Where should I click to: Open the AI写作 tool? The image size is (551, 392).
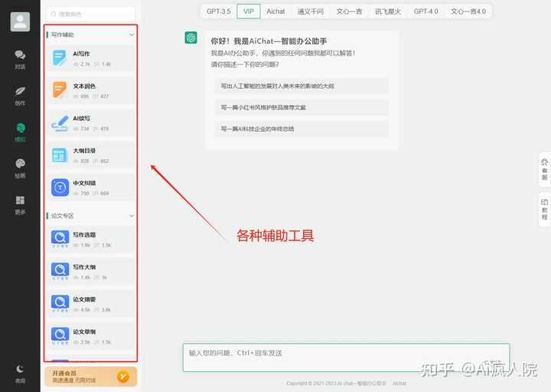[91, 58]
